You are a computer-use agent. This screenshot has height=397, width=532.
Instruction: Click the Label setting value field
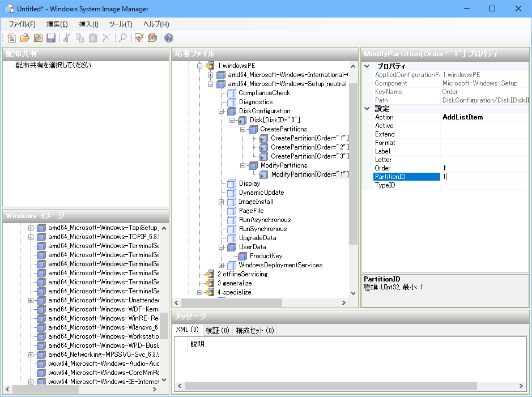[484, 151]
